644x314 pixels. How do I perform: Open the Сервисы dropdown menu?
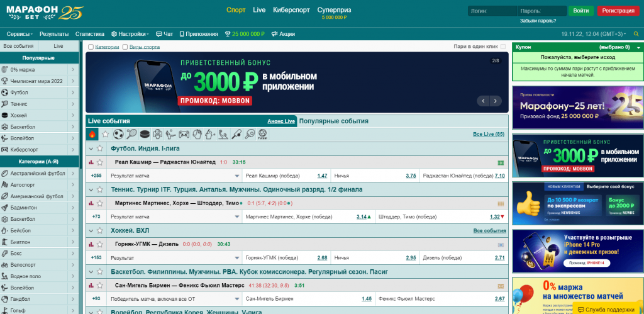point(19,34)
